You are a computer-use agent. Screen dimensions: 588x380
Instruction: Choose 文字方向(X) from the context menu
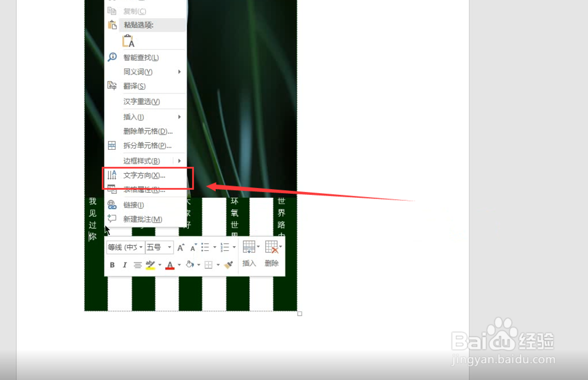tap(145, 176)
